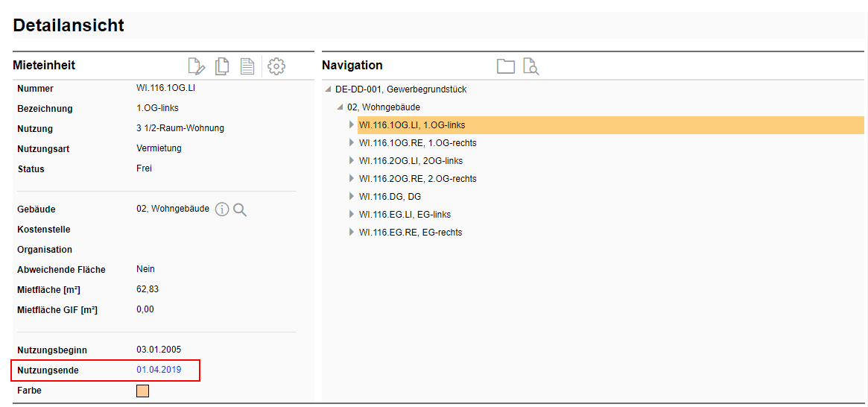Click the document search icon in Navigation
868x407 pixels.
coord(530,66)
